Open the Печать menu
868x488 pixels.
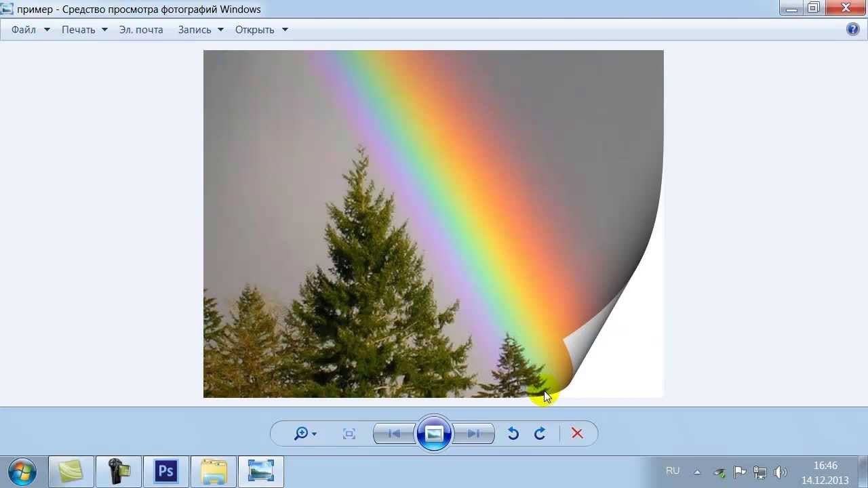[x=84, y=30]
